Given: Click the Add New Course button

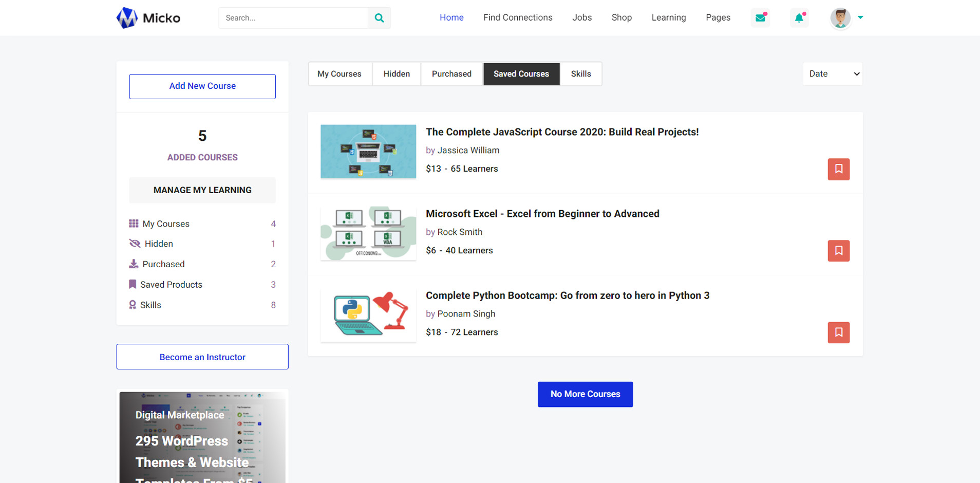Looking at the screenshot, I should click(x=202, y=86).
